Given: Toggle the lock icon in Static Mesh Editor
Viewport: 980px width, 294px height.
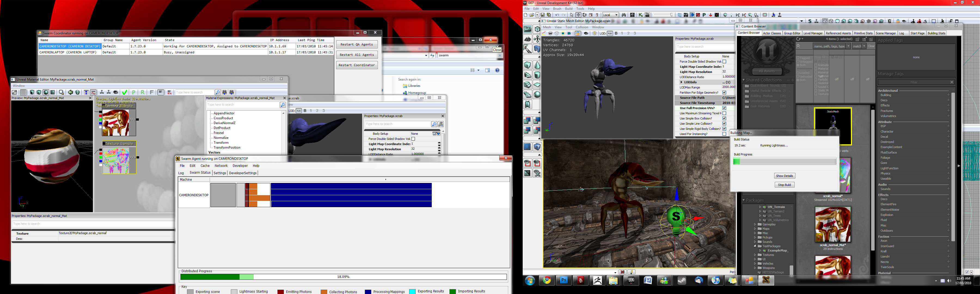Looking at the screenshot, I should point(577,33).
